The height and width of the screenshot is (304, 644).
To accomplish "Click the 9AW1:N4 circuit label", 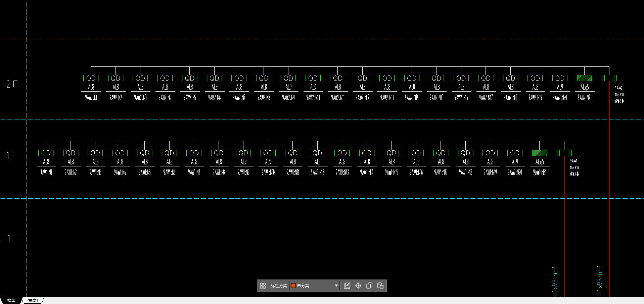I will [120, 172].
